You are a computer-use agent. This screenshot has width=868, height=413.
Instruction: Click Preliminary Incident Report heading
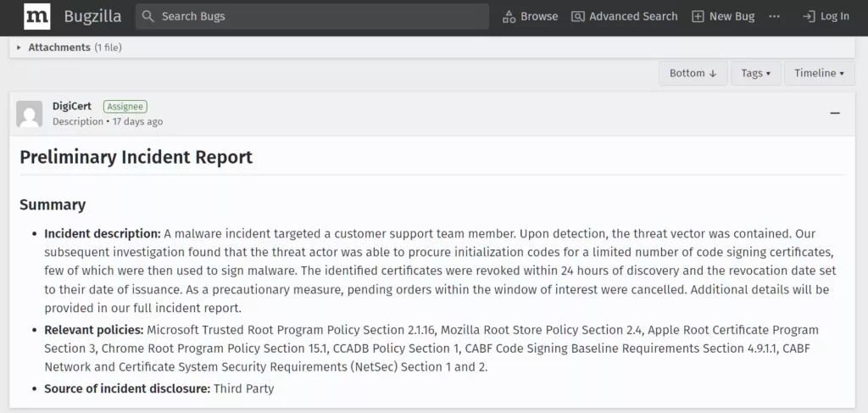[136, 157]
